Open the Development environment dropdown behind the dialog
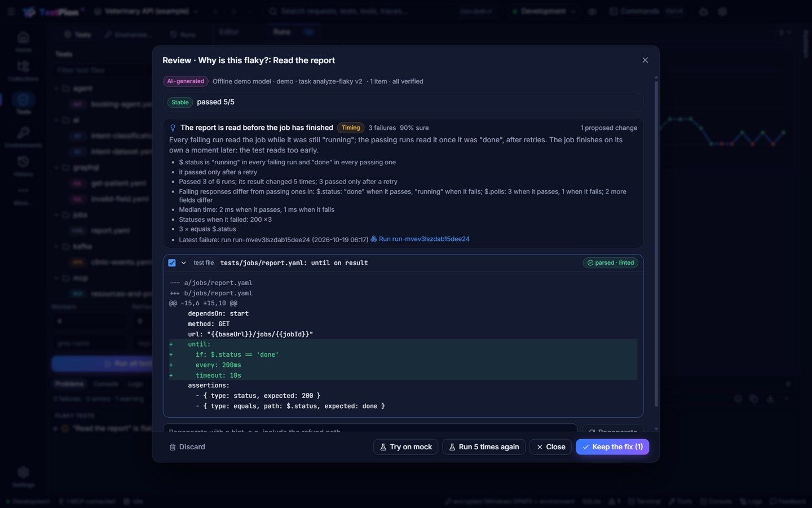Viewport: 812px width, 508px height. pyautogui.click(x=544, y=11)
